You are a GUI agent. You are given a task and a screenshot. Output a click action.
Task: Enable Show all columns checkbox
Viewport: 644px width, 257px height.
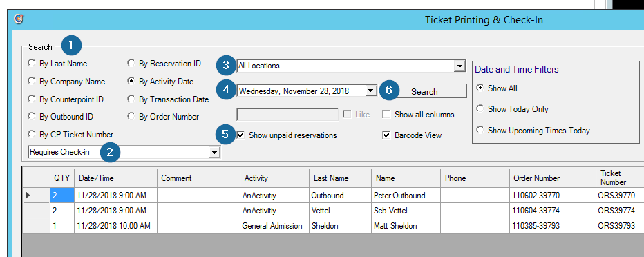386,115
